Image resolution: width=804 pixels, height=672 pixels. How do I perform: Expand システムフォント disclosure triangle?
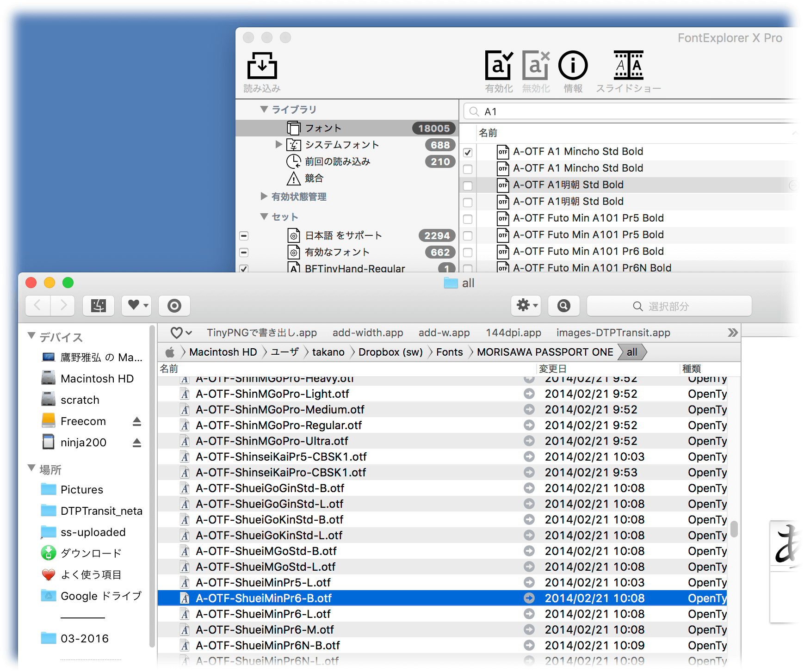(x=278, y=144)
